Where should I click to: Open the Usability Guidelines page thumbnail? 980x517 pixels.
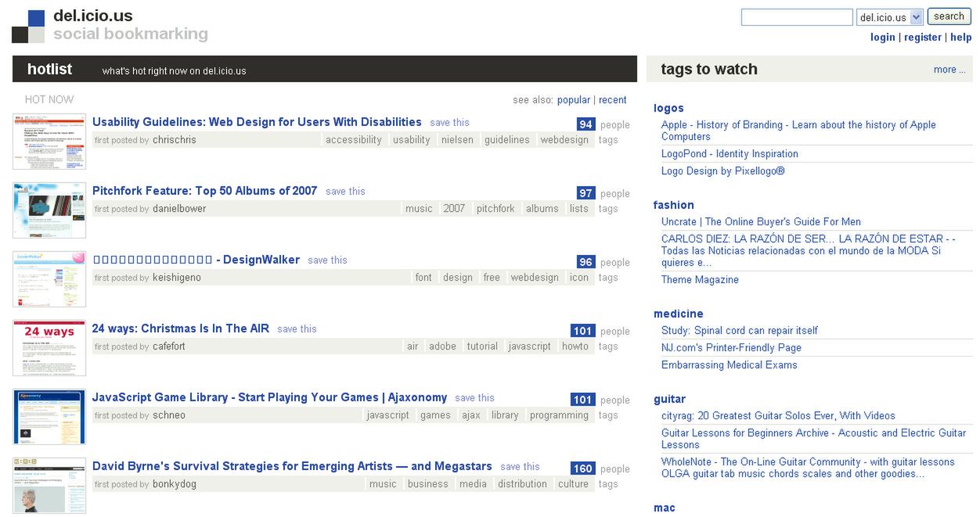[x=49, y=142]
